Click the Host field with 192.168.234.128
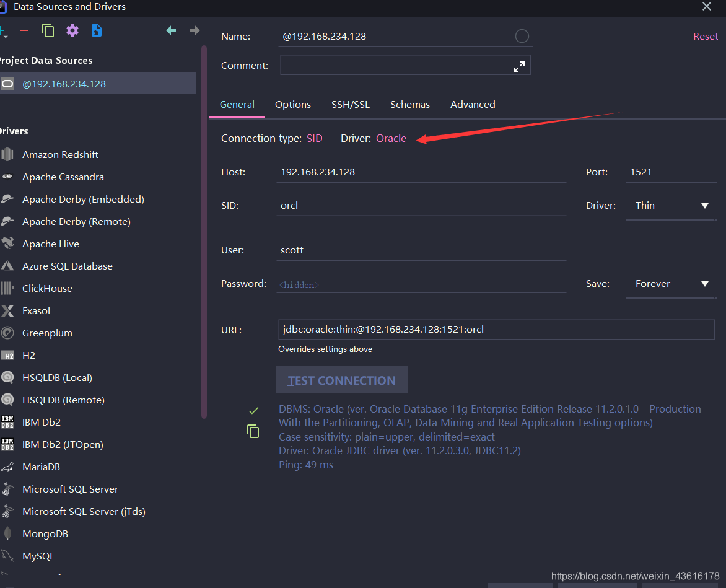 click(x=421, y=172)
